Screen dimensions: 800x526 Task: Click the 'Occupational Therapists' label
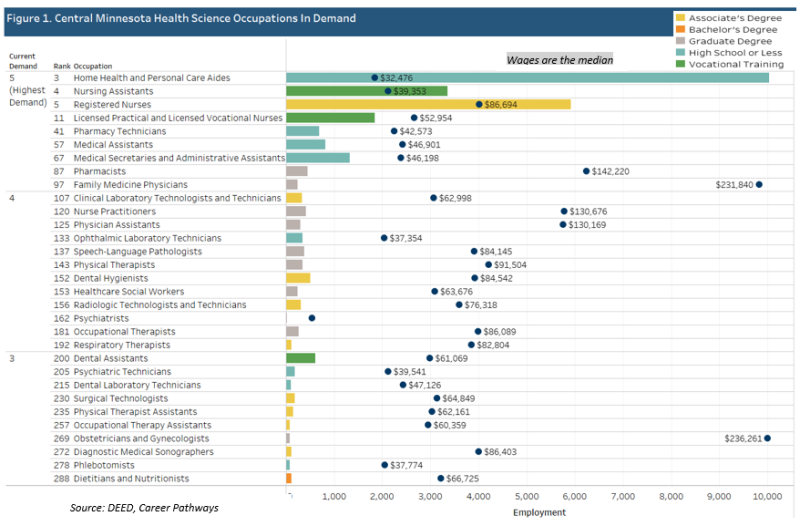(124, 331)
